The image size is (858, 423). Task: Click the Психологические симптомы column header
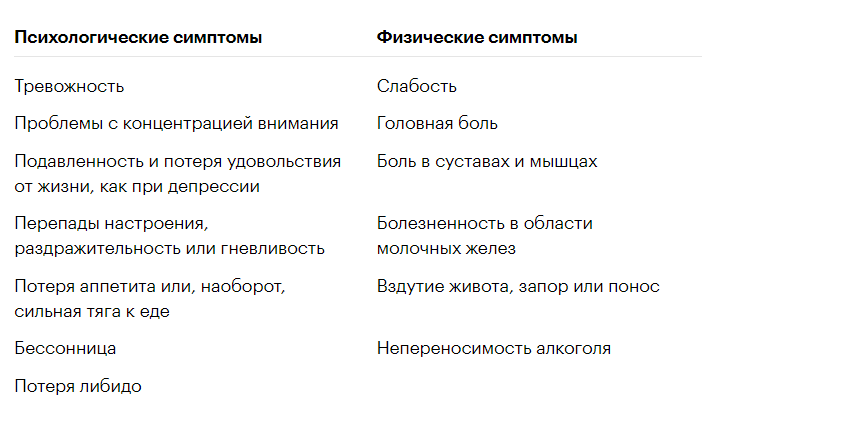pyautogui.click(x=138, y=38)
